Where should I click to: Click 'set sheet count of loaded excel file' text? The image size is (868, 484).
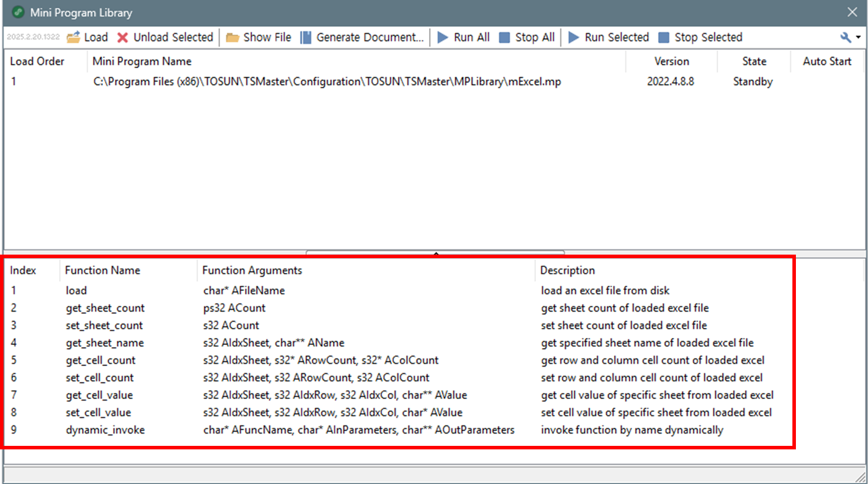pos(624,326)
